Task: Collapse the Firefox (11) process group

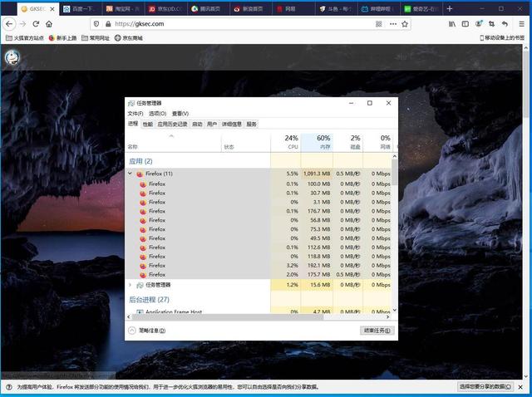Action: click(130, 174)
